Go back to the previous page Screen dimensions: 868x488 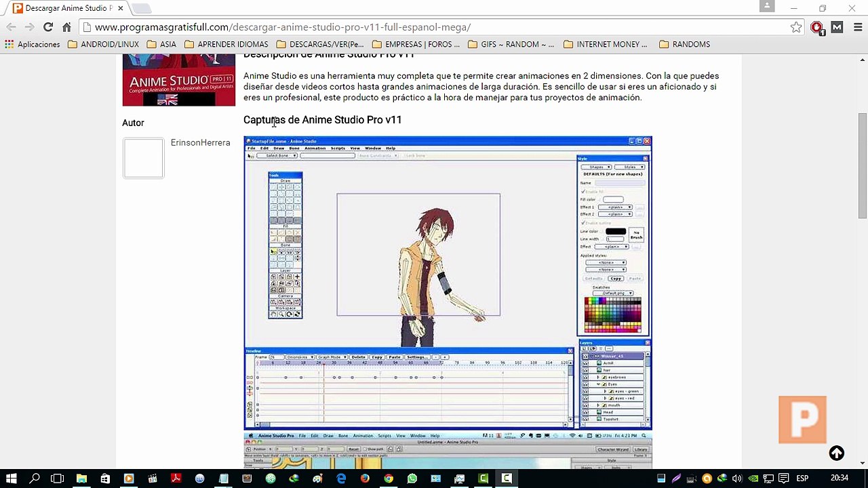pyautogui.click(x=11, y=27)
